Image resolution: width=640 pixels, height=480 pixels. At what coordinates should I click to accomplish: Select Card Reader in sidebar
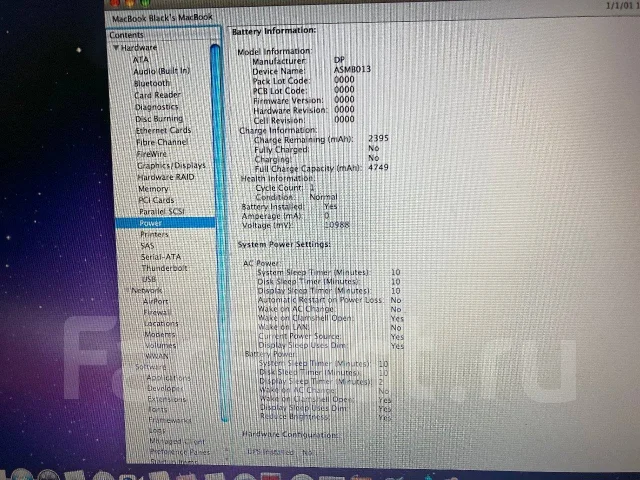pos(157,95)
